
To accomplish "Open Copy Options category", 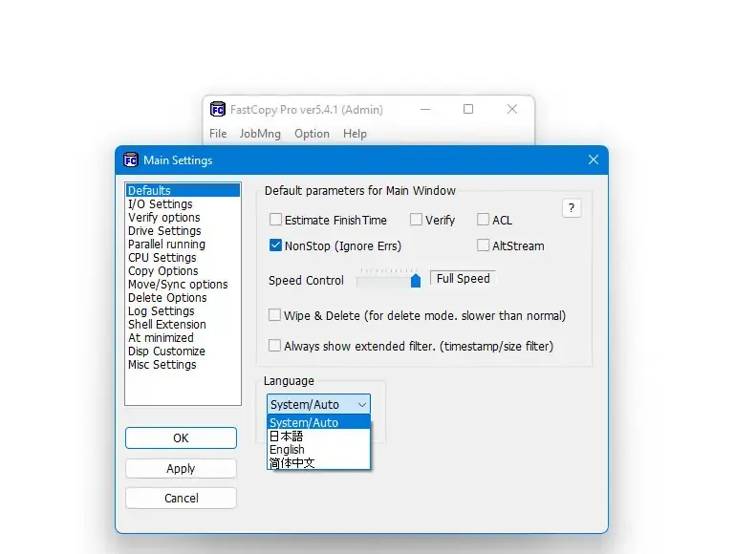I will pos(183,270).
